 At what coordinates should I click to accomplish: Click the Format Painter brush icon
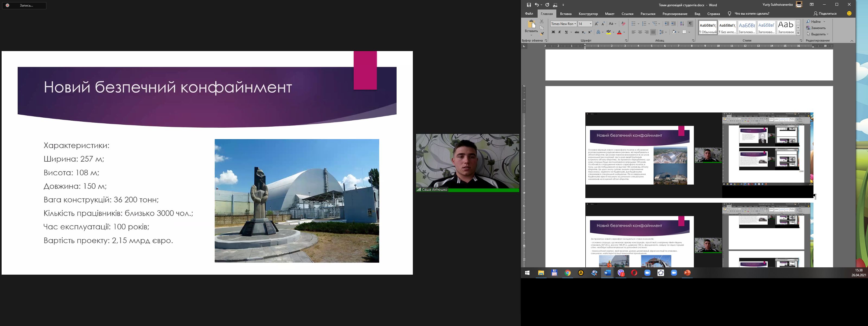click(x=542, y=33)
